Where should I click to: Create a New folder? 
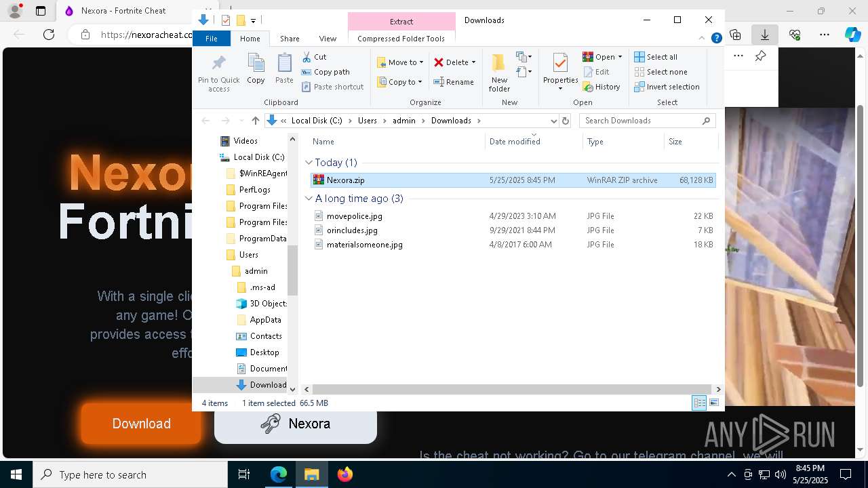coord(499,72)
